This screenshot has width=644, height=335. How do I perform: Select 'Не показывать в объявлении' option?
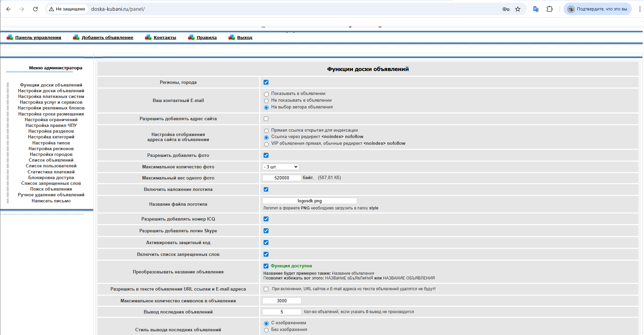tap(266, 101)
